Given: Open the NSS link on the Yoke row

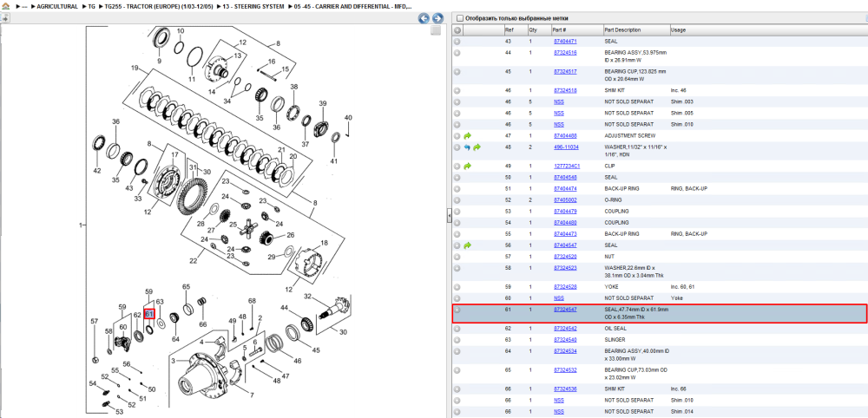Looking at the screenshot, I should [x=558, y=298].
